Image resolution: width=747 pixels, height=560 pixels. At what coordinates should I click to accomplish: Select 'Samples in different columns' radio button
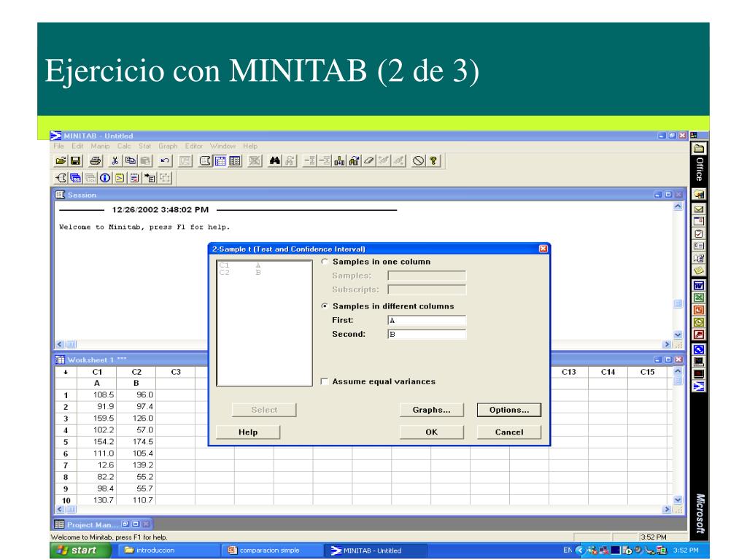[x=325, y=306]
